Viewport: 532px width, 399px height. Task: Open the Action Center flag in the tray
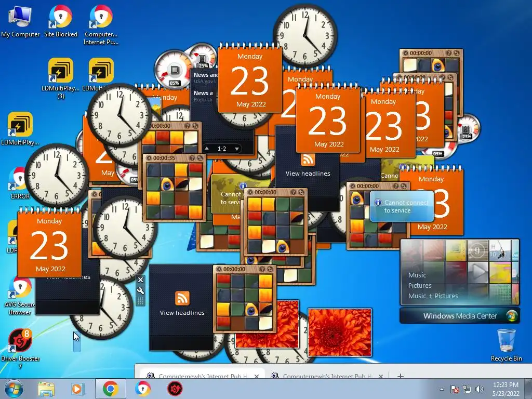[x=455, y=390]
